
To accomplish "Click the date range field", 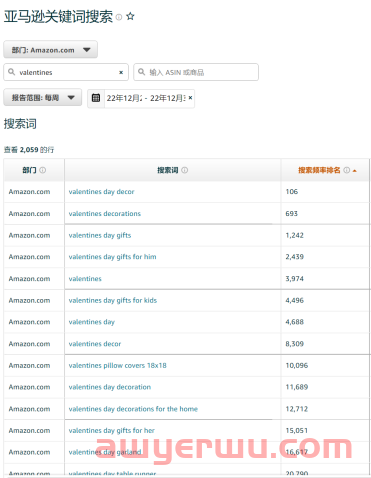I will [x=141, y=98].
